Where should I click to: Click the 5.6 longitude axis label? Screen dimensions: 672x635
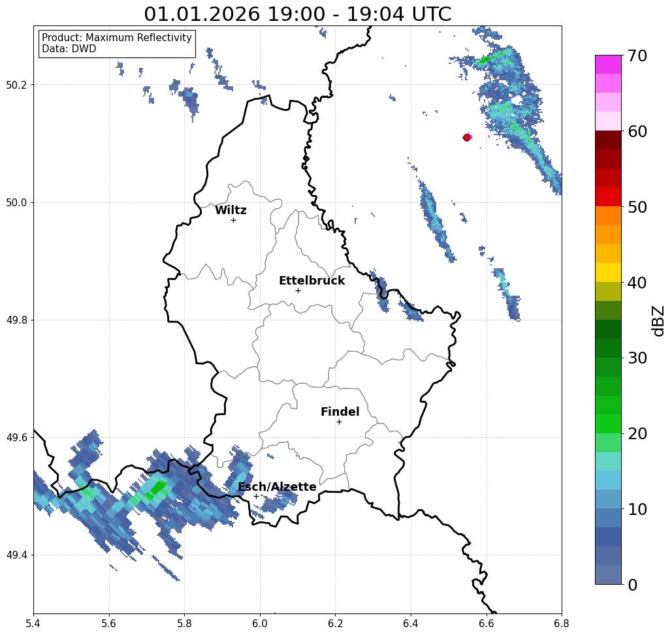[109, 623]
